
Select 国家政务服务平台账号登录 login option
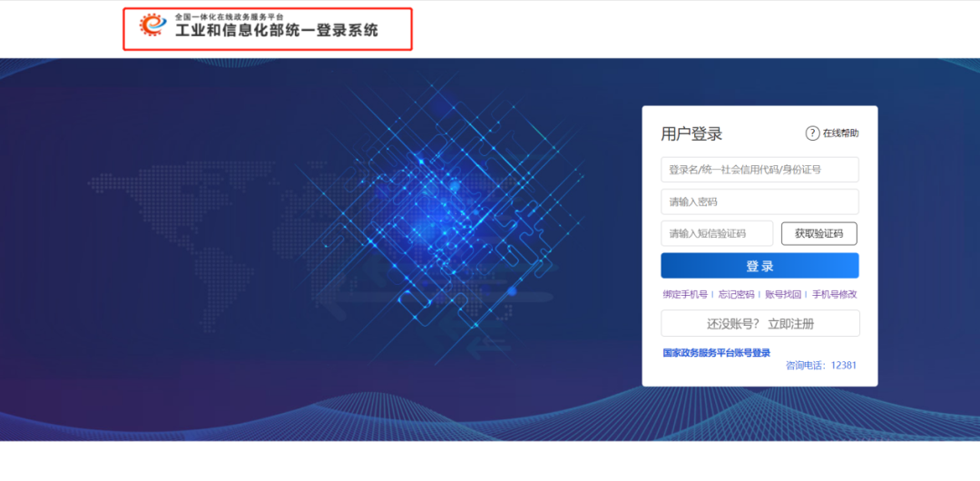(x=716, y=353)
